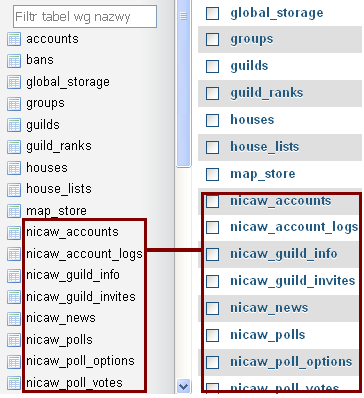364x398 pixels.
Task: Check the houses table checkbox
Action: pyautogui.click(x=212, y=120)
